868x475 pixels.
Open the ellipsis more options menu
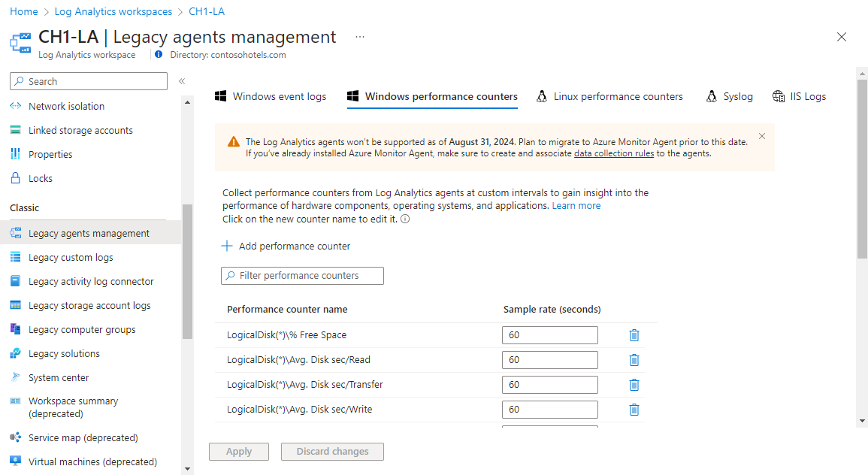tap(360, 37)
